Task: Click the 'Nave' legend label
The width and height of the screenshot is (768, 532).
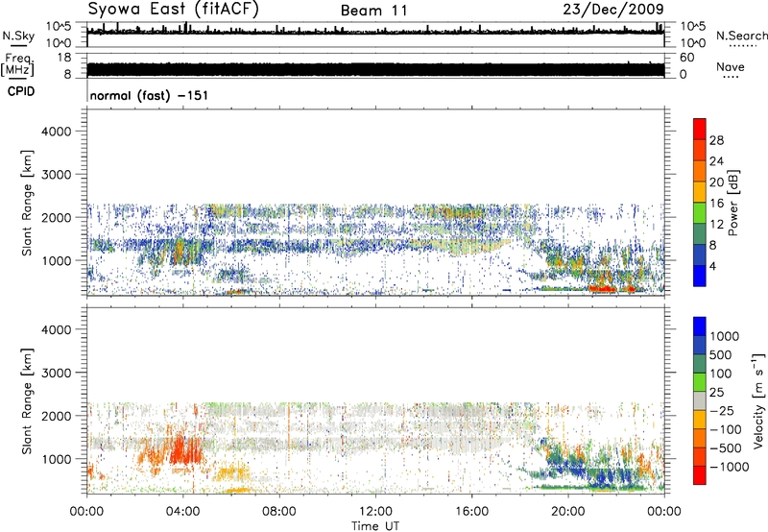Action: (x=731, y=67)
